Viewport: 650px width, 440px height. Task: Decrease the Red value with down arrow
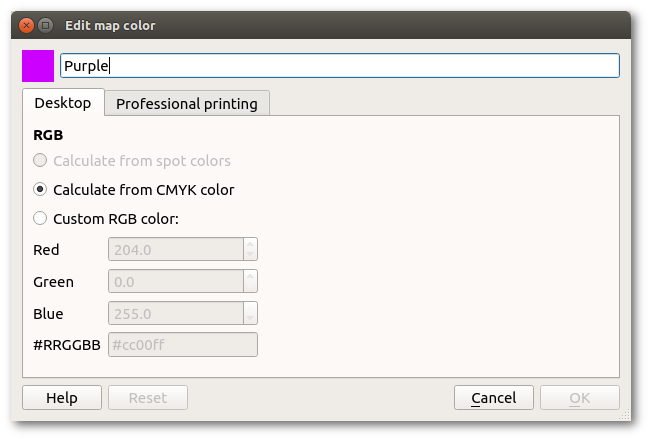250,255
